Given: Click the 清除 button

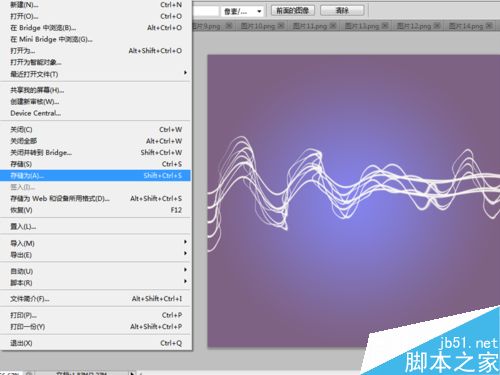Looking at the screenshot, I should pos(342,11).
